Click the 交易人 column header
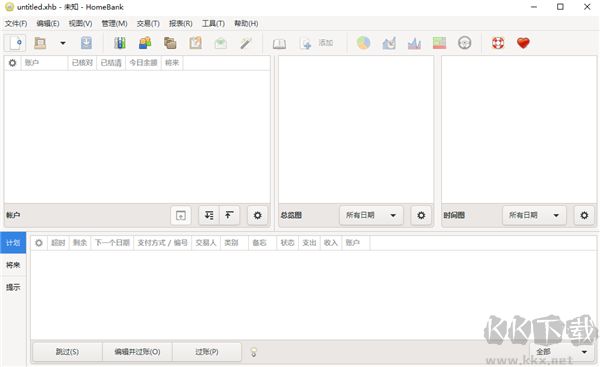This screenshot has height=367, width=600. click(206, 243)
